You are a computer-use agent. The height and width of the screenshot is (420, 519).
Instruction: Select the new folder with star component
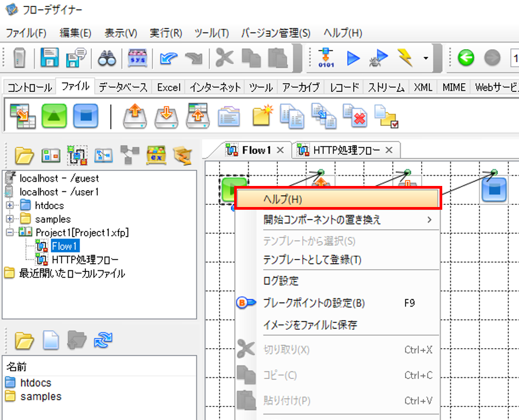click(x=263, y=115)
